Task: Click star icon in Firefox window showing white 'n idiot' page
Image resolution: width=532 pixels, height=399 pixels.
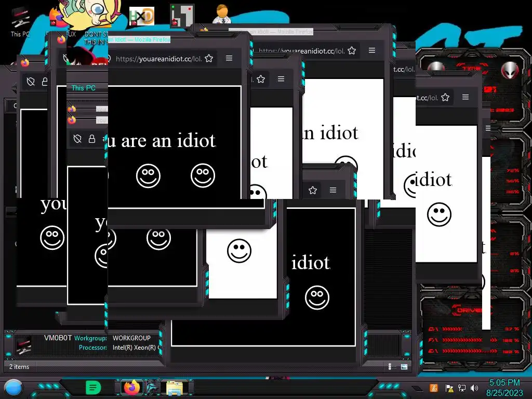Action: click(352, 50)
